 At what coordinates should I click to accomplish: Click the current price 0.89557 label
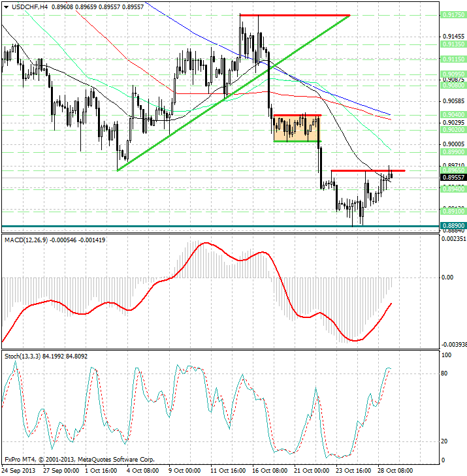tap(453, 178)
